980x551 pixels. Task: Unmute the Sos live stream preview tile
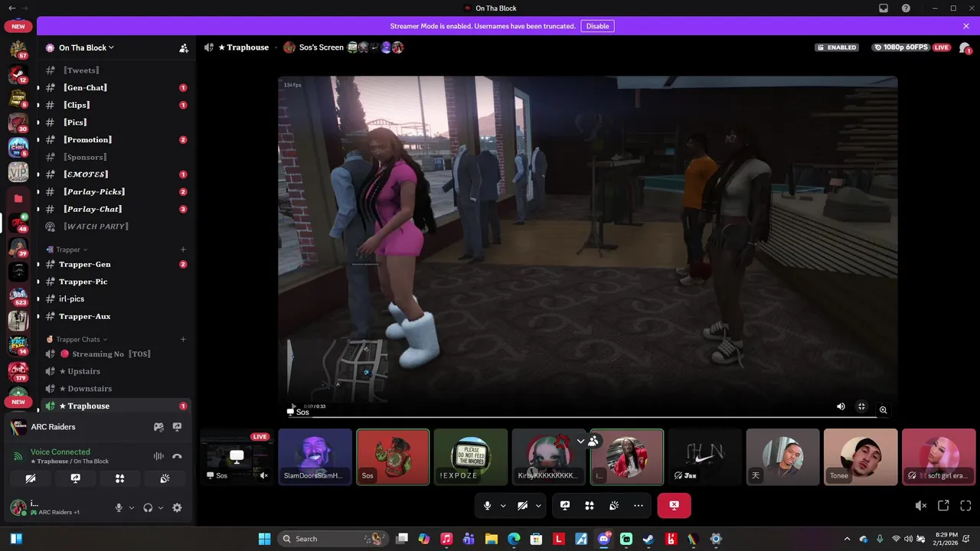point(264,475)
